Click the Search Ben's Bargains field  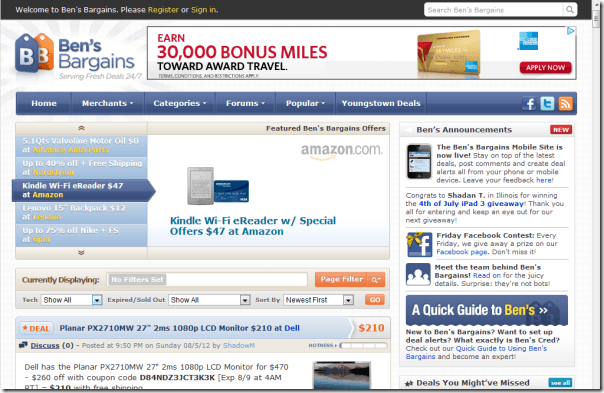(494, 10)
